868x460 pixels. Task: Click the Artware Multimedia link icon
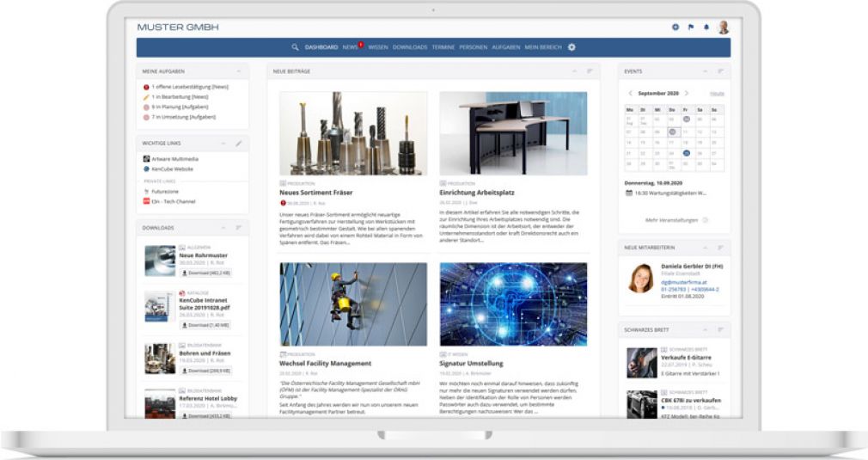(x=147, y=159)
